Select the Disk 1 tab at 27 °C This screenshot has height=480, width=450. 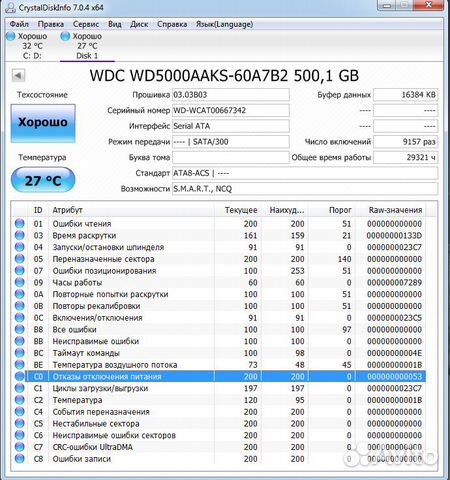87,46
